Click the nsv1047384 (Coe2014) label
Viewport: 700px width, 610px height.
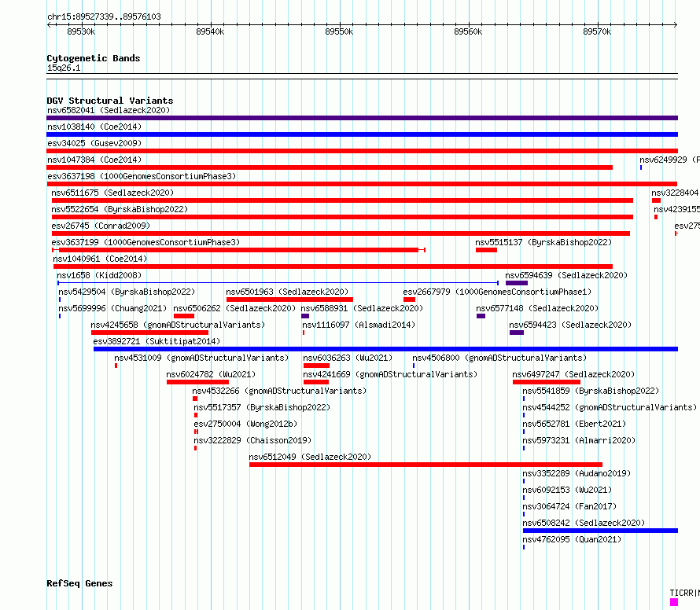pyautogui.click(x=94, y=160)
